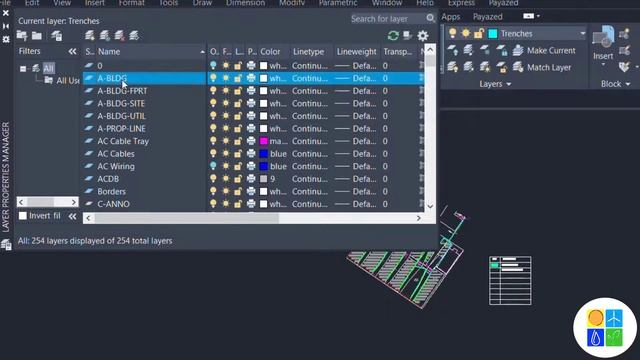Expand the Layers ribbon panel dropdown
This screenshot has height=360, width=640.
[509, 84]
